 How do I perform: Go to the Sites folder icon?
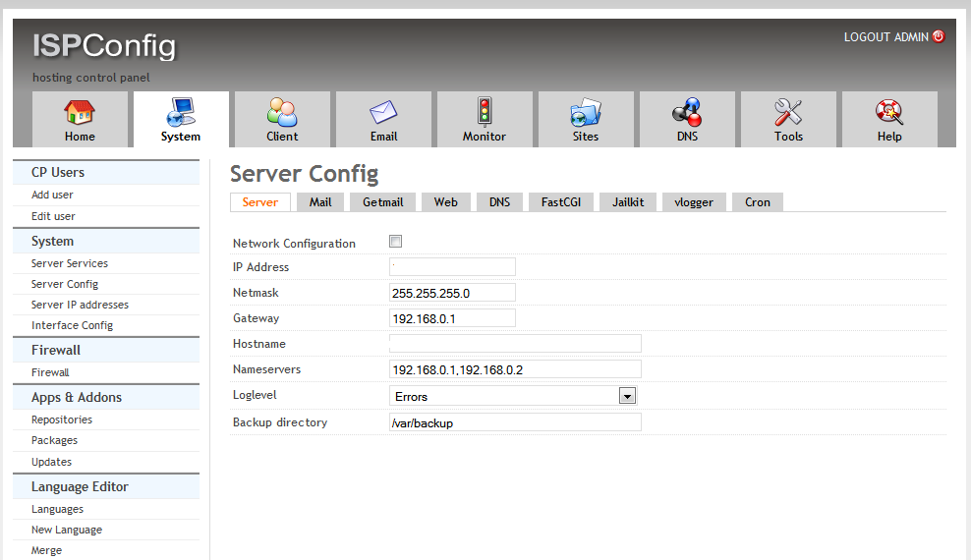(x=586, y=112)
